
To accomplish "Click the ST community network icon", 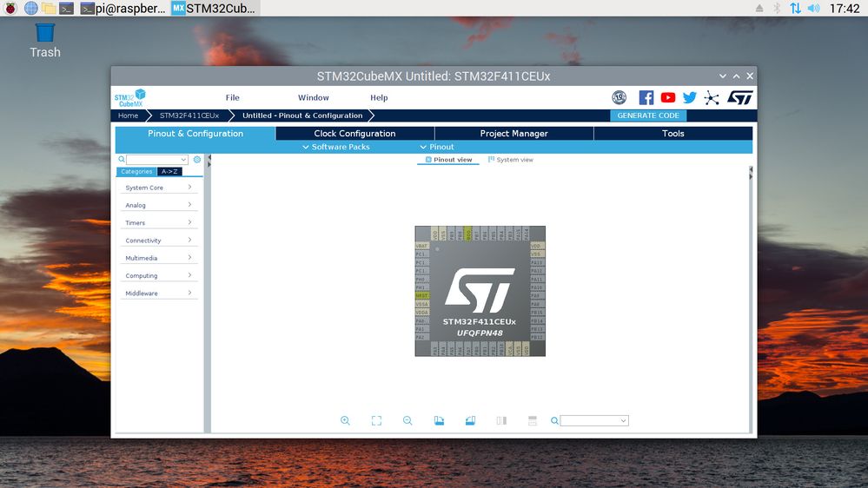I will [x=712, y=98].
